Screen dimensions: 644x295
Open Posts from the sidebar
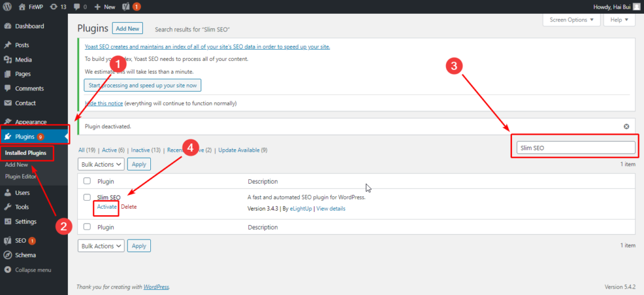[22, 45]
